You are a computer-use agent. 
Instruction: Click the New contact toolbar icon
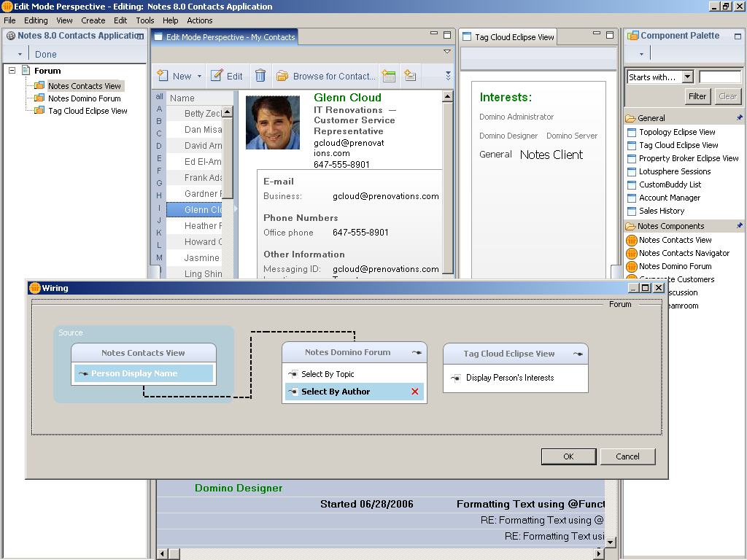pos(163,76)
